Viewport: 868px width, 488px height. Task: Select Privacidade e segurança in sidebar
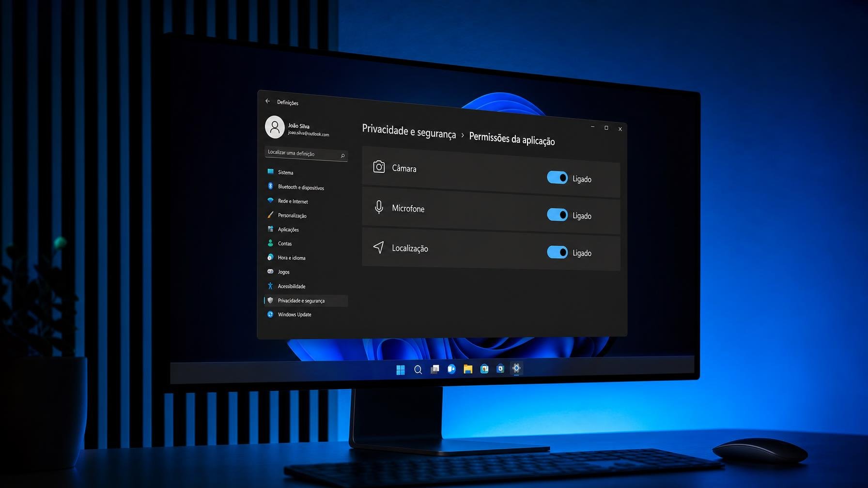click(306, 301)
